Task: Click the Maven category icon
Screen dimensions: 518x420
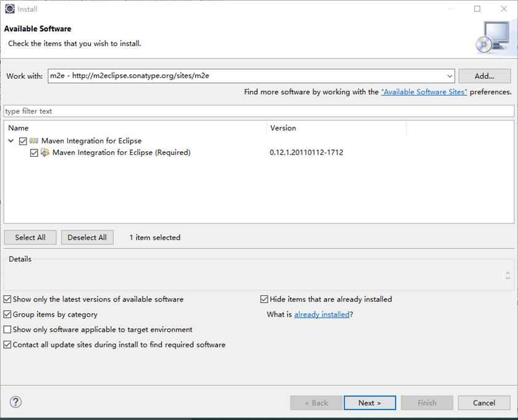Action: point(34,141)
